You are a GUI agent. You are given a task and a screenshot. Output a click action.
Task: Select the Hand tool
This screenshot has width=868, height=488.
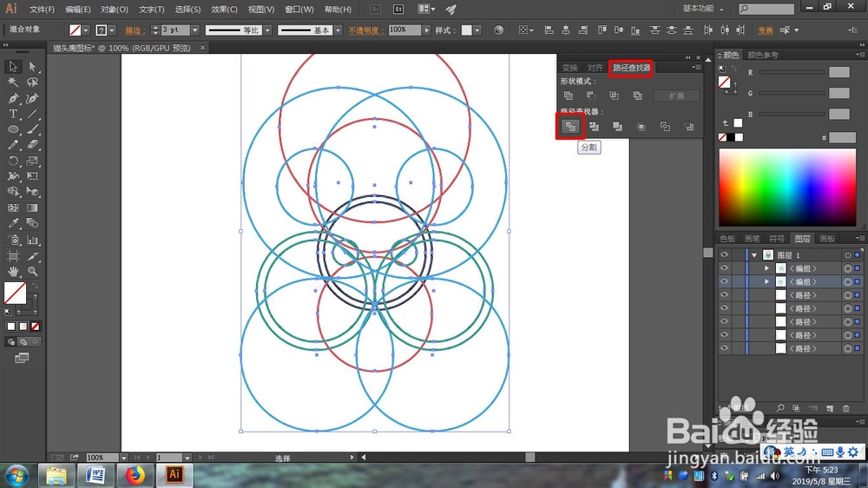click(x=13, y=272)
